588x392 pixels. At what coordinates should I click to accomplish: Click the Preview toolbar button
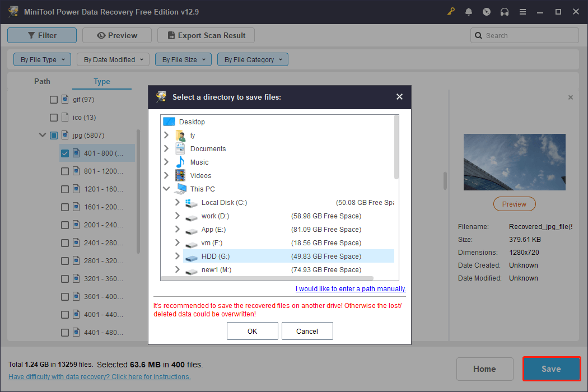pos(117,35)
